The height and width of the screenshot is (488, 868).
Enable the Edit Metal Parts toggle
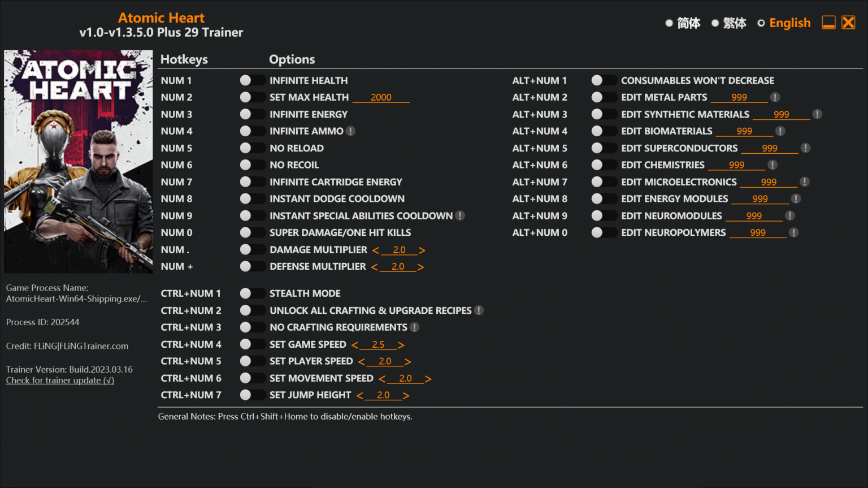[604, 97]
